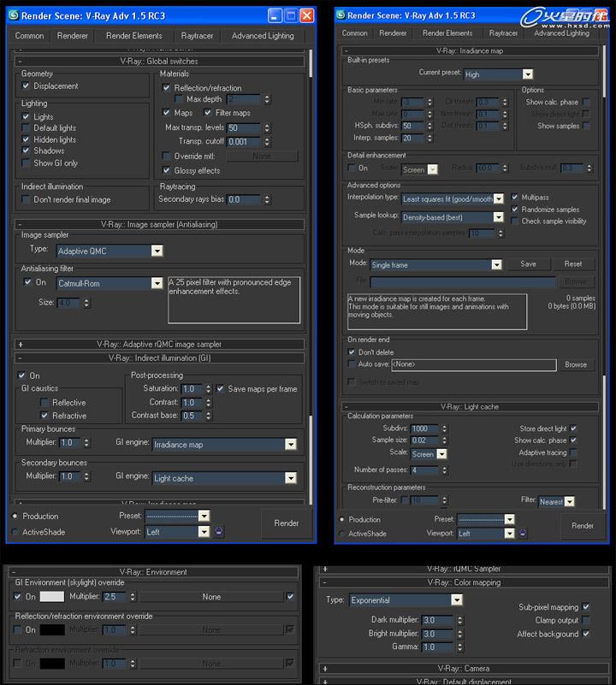
Task: Open the Interpolation type dropdown
Action: pyautogui.click(x=453, y=198)
